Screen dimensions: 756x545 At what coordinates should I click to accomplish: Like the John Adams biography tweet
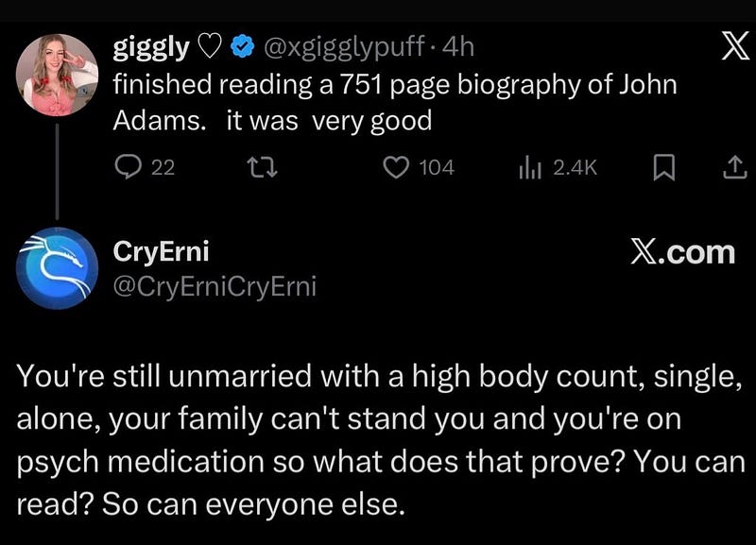pos(394,168)
